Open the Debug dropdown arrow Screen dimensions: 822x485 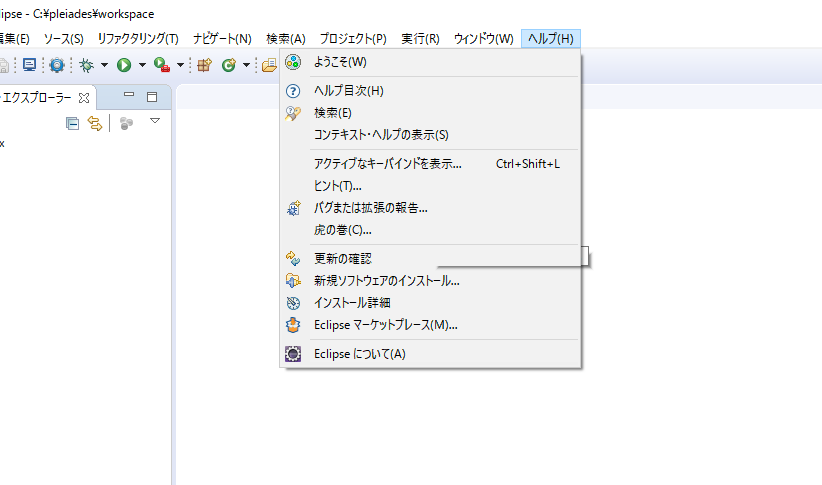(x=104, y=66)
